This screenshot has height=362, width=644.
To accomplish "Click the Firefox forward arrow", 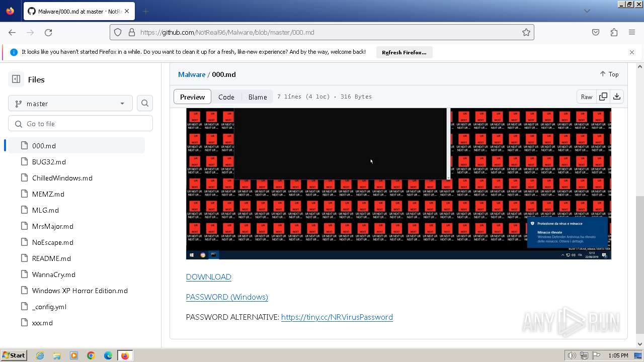I will pyautogui.click(x=30, y=32).
